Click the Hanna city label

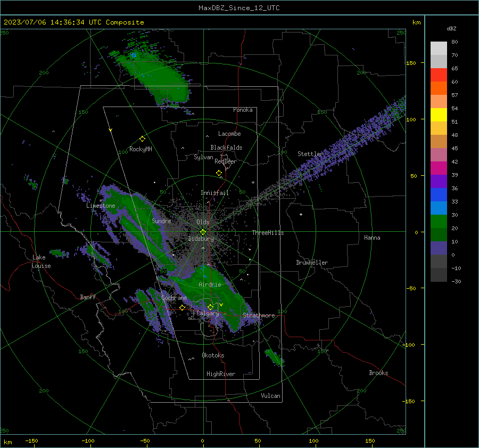(372, 238)
